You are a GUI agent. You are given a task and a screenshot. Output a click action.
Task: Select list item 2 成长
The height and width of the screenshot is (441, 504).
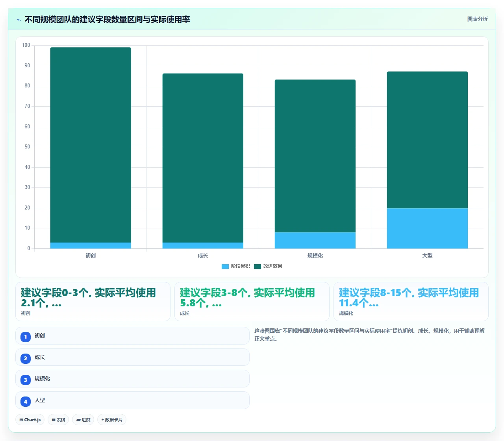(132, 357)
